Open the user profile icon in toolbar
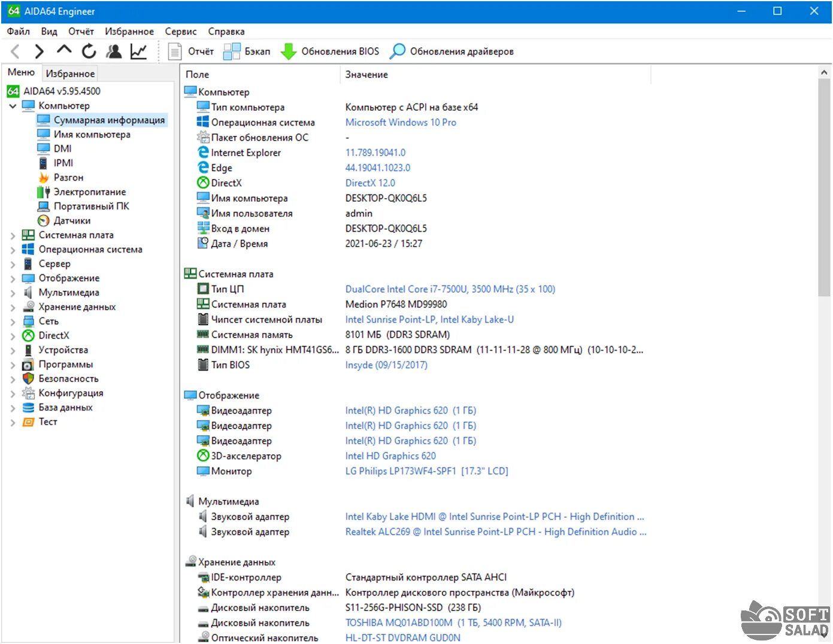The height and width of the screenshot is (644, 833). [x=114, y=51]
